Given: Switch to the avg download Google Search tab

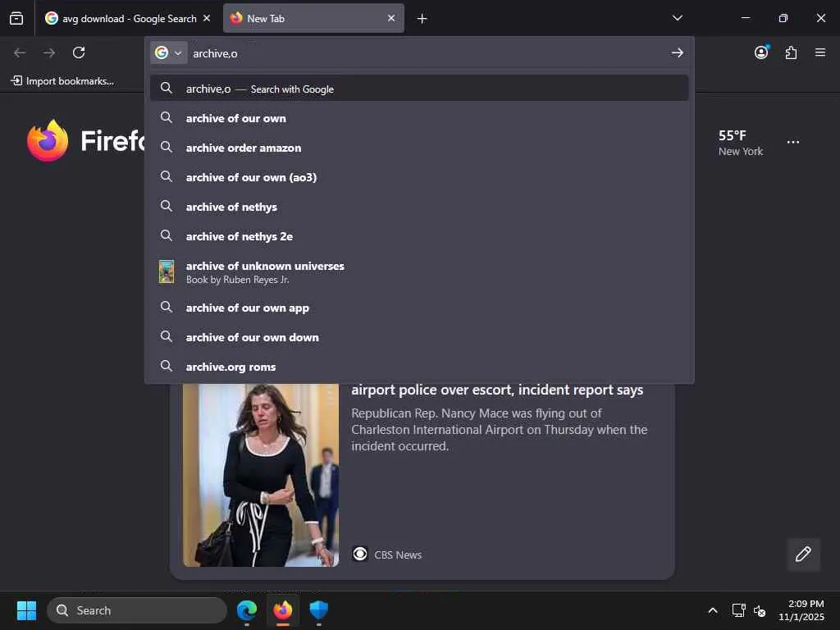Looking at the screenshot, I should 127,18.
